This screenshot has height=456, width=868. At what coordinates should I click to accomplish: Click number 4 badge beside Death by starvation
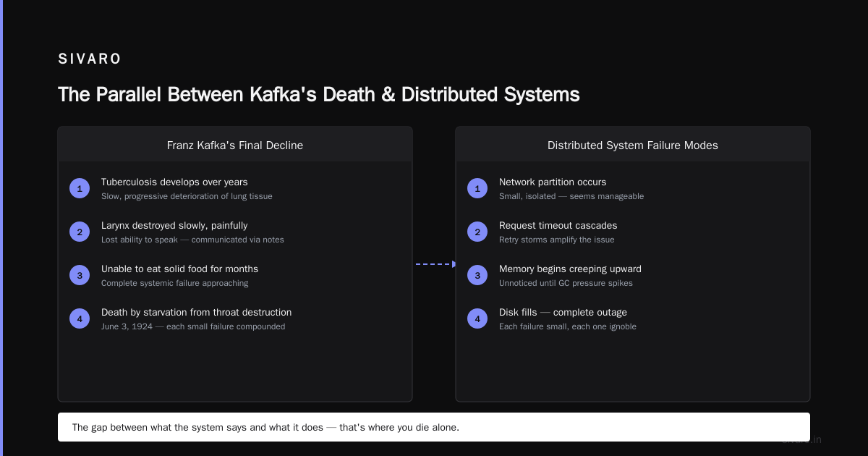[x=80, y=318]
